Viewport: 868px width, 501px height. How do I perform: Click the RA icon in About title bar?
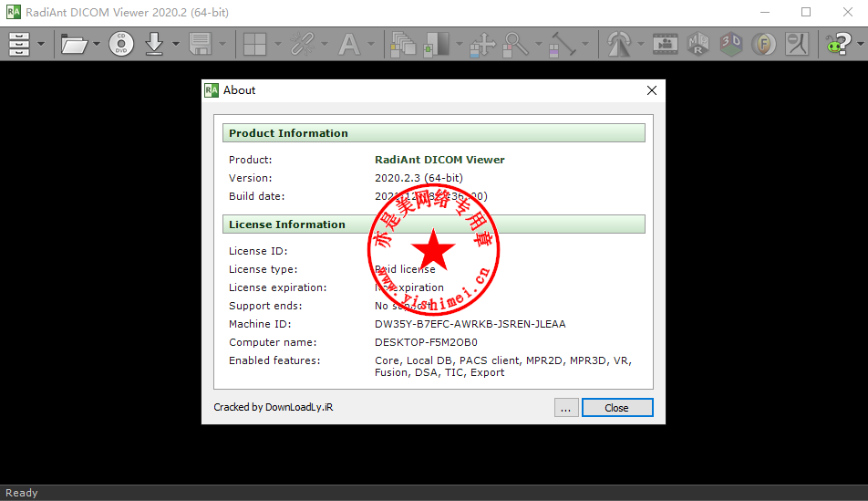pyautogui.click(x=212, y=90)
